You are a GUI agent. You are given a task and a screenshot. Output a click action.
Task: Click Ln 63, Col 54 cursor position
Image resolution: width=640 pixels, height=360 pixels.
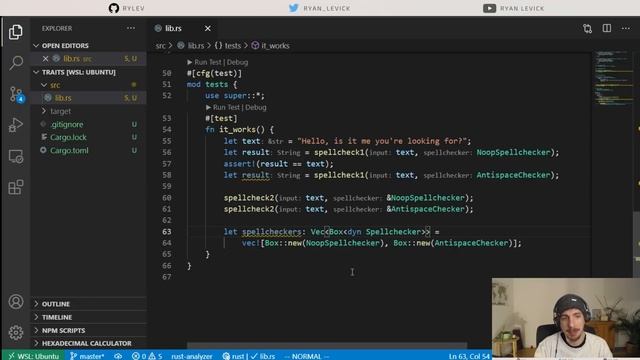tap(469, 356)
